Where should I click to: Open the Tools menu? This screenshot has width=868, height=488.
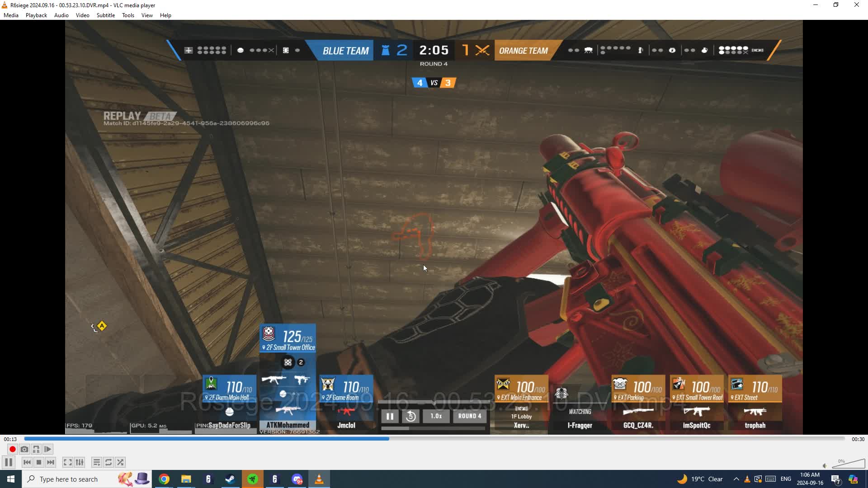pos(128,15)
